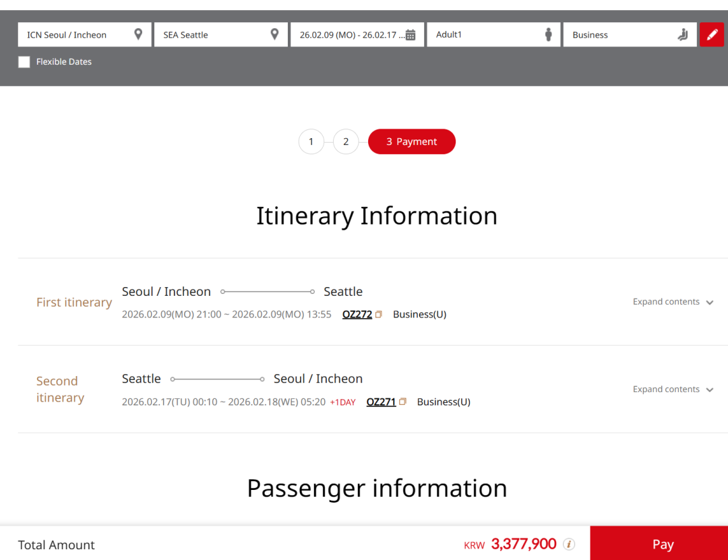The image size is (728, 560).
Task: Open the calendar icon in date field
Action: (411, 35)
